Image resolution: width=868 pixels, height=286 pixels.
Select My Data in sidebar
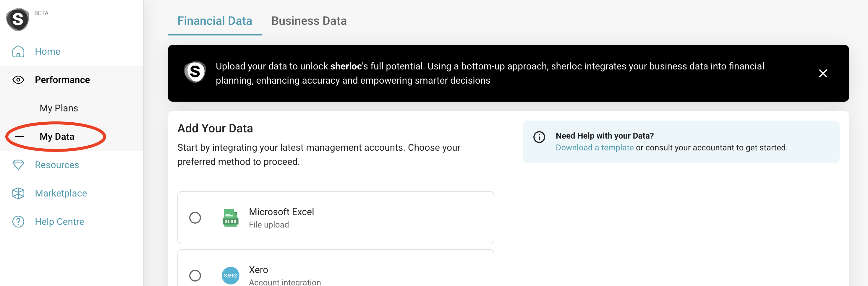click(x=57, y=136)
